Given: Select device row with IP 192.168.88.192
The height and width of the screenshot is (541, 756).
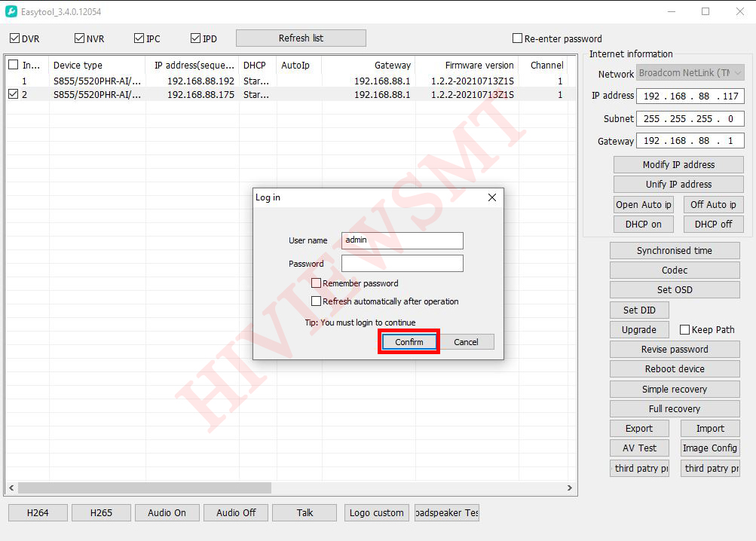Looking at the screenshot, I should [200, 81].
